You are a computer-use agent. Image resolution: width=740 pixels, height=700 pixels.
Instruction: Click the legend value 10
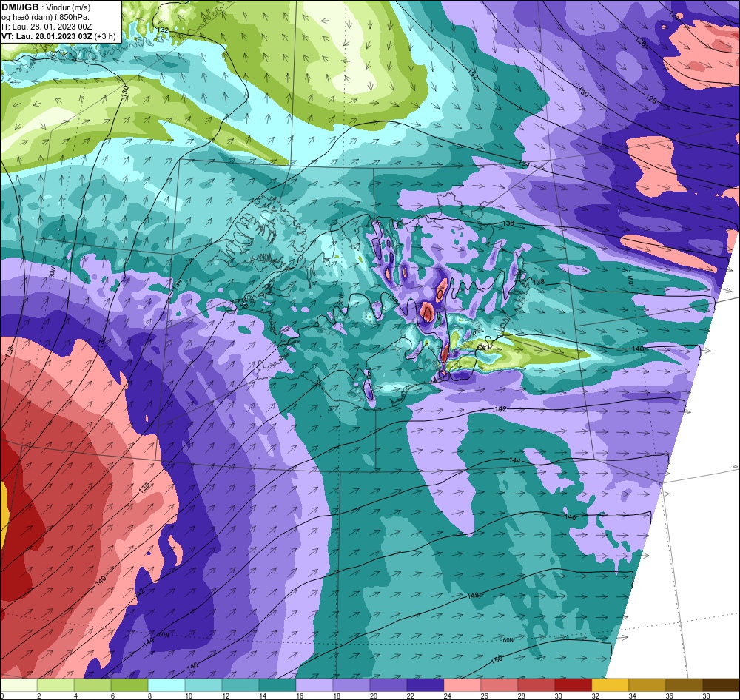(x=189, y=696)
